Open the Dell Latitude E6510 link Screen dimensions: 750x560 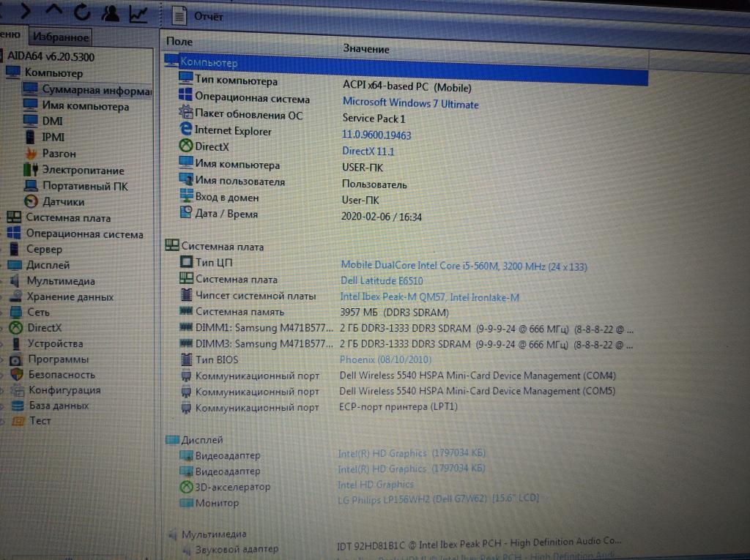coord(382,280)
